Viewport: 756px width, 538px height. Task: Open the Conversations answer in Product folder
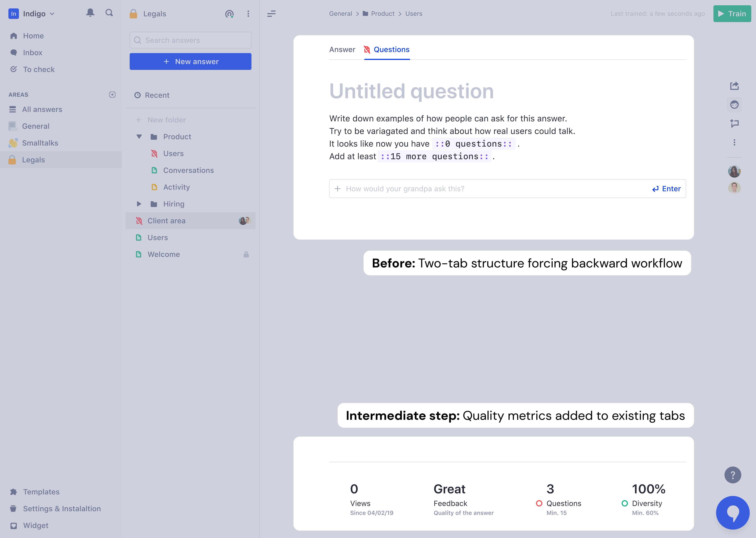click(x=188, y=170)
